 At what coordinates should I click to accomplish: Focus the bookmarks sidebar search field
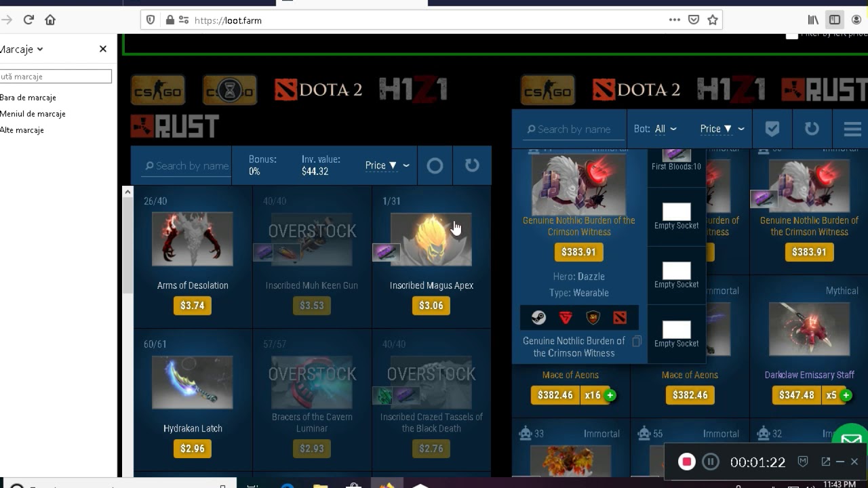pyautogui.click(x=56, y=77)
